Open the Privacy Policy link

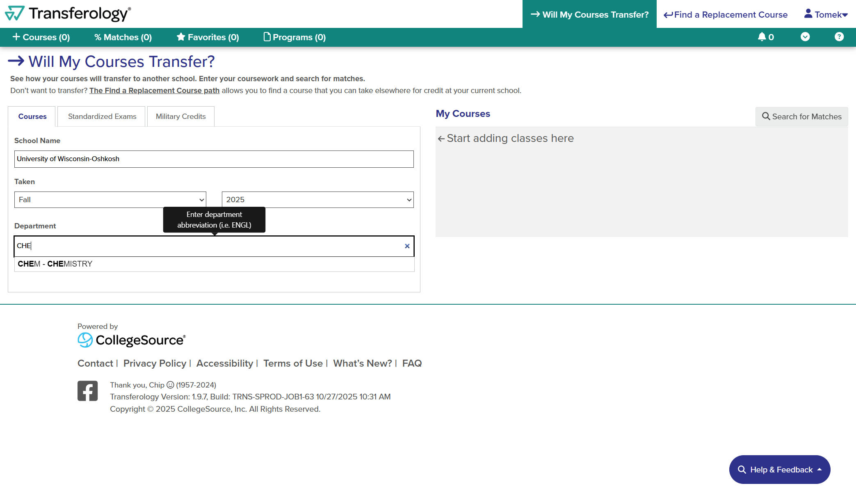pyautogui.click(x=155, y=363)
